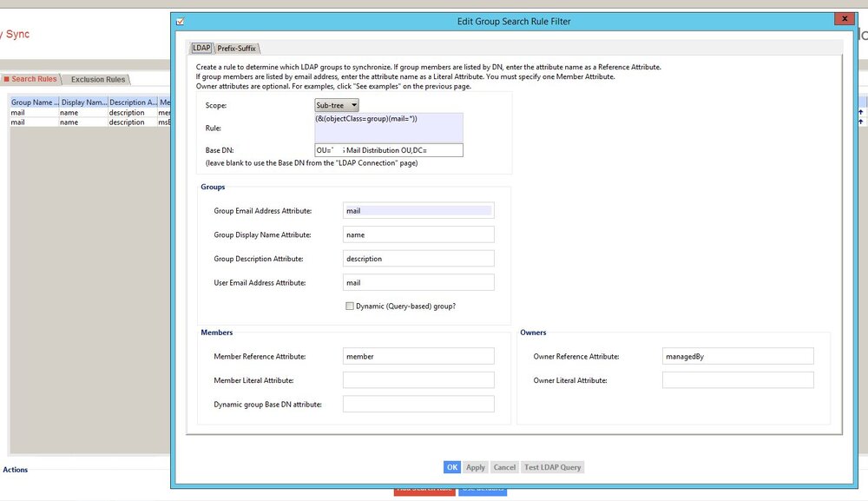Click the Description Attribute column header
Screen dimensions: 868x501
coord(133,102)
